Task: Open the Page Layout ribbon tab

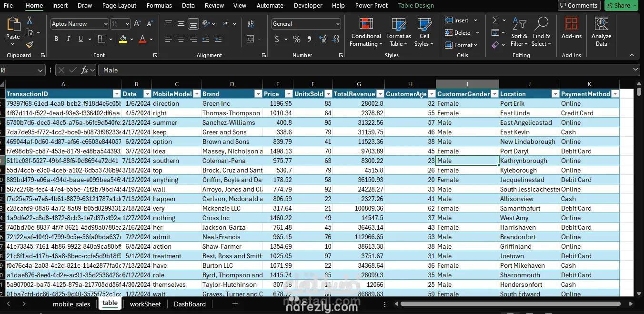Action: pyautogui.click(x=119, y=6)
